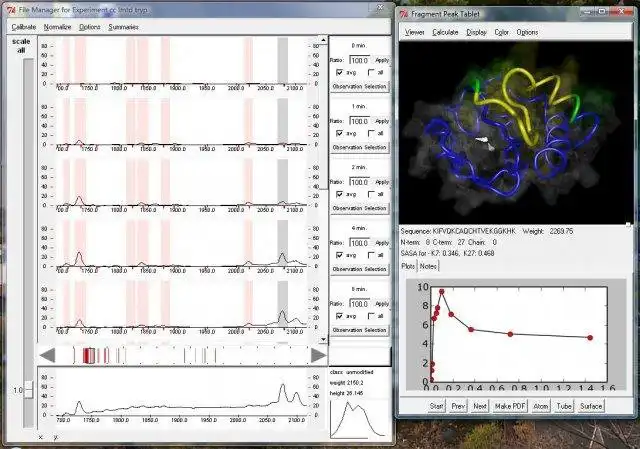Open the Normalize menu
This screenshot has height=449, width=640.
57,27
